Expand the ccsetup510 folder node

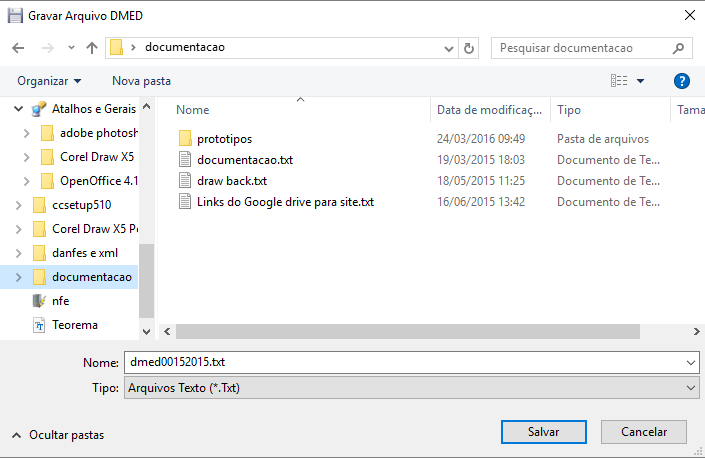tap(18, 205)
